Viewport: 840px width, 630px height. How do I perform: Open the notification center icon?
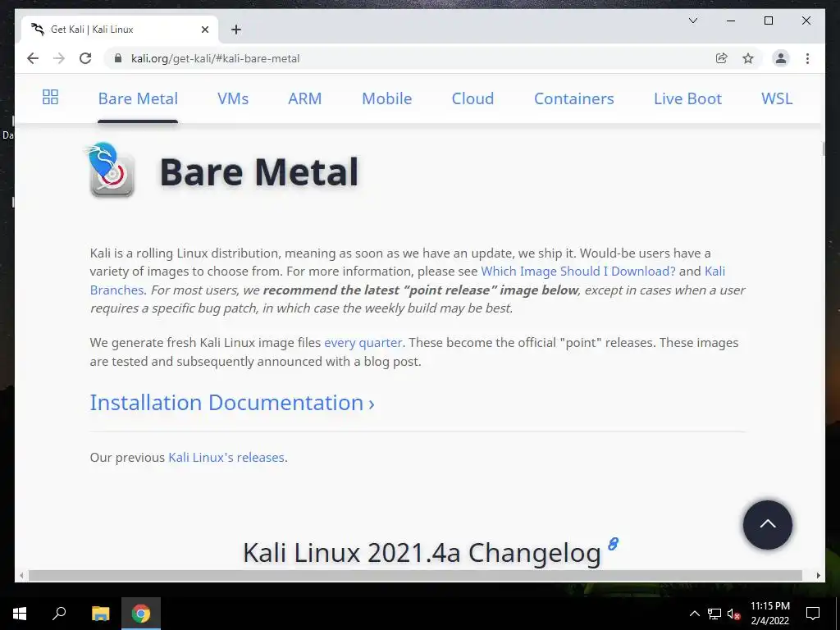coord(813,614)
